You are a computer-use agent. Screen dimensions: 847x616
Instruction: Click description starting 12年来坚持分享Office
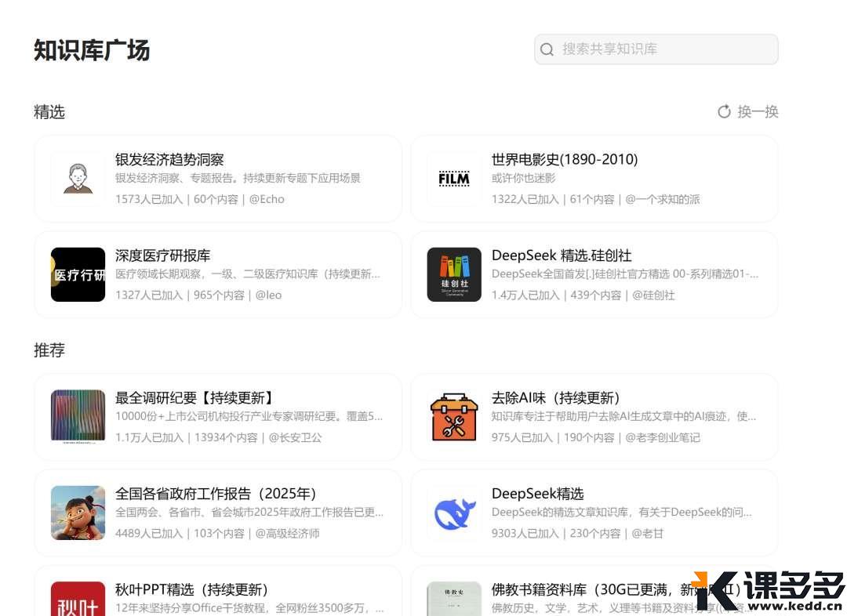click(x=249, y=608)
